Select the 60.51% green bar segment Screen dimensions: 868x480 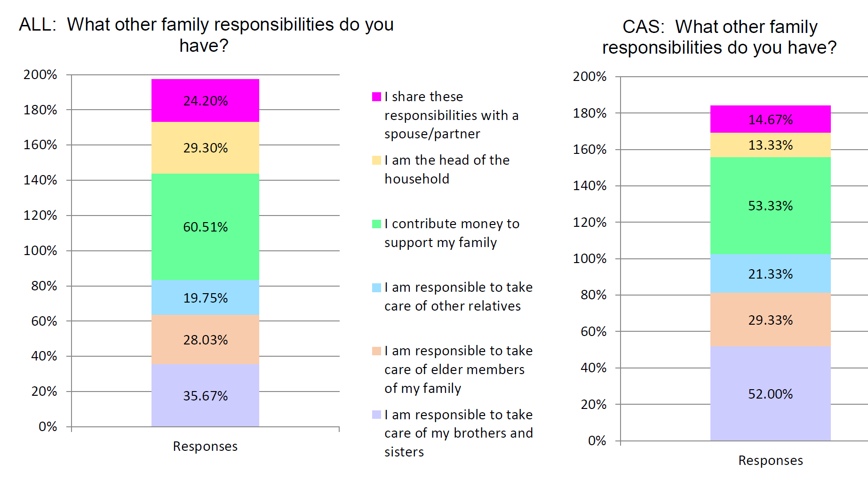[205, 227]
